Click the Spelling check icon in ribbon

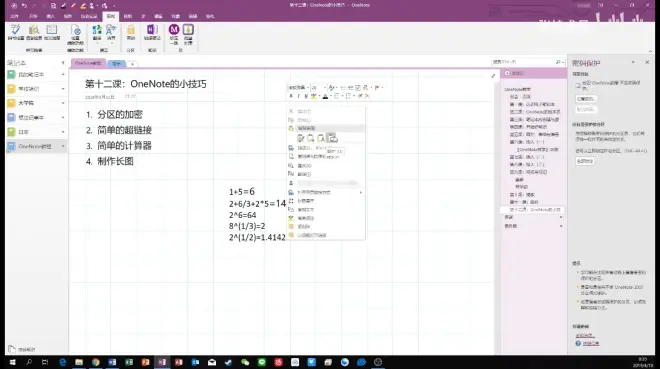pyautogui.click(x=16, y=32)
